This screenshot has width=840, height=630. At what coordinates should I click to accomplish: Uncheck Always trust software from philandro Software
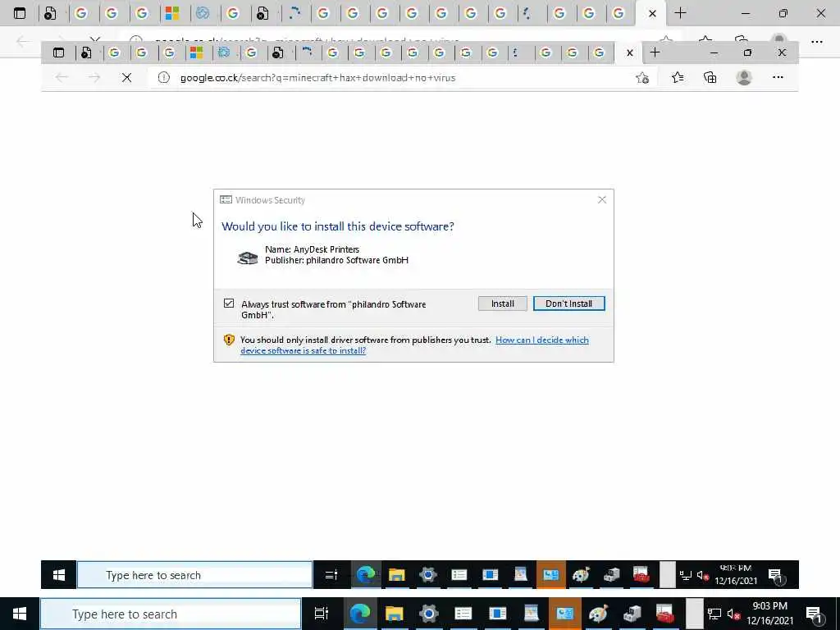tap(229, 304)
